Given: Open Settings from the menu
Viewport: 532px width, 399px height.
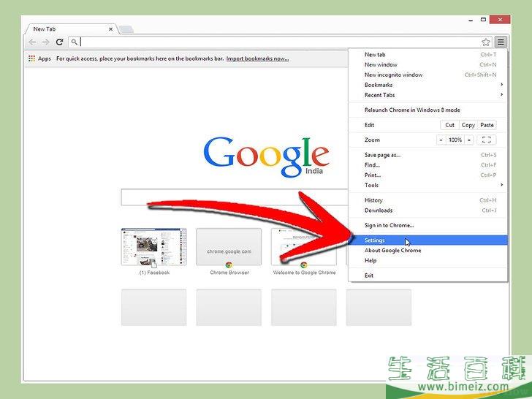Looking at the screenshot, I should [x=428, y=240].
